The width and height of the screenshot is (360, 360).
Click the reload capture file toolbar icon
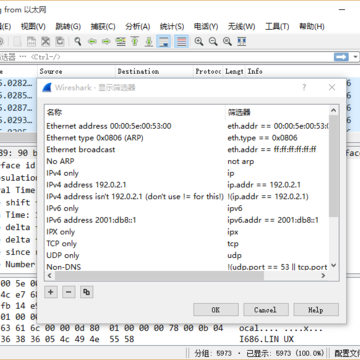coord(60,42)
